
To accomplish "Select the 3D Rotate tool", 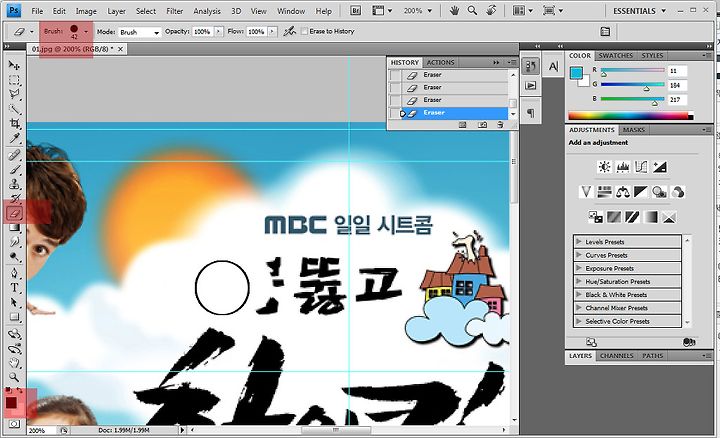I will pyautogui.click(x=14, y=334).
